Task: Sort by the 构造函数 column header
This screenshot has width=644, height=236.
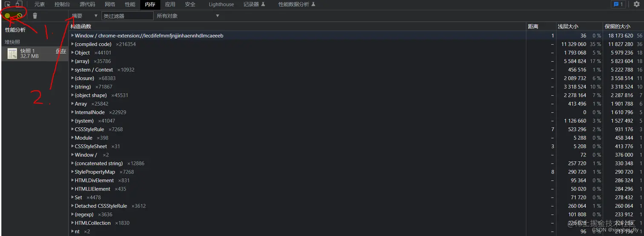Action: tap(81, 26)
